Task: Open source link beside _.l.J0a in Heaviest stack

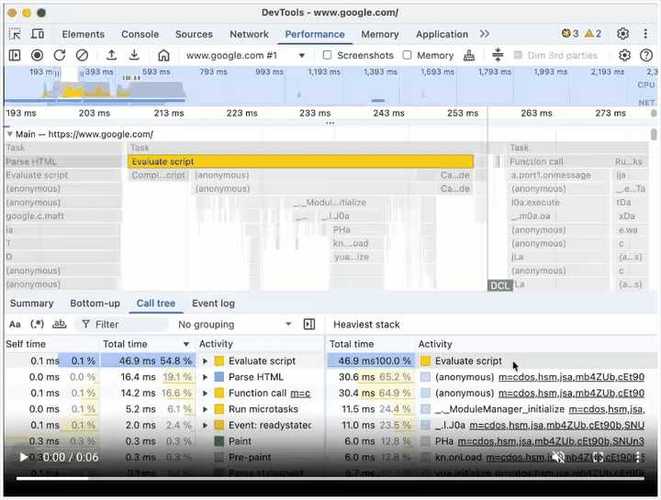Action: click(x=557, y=425)
